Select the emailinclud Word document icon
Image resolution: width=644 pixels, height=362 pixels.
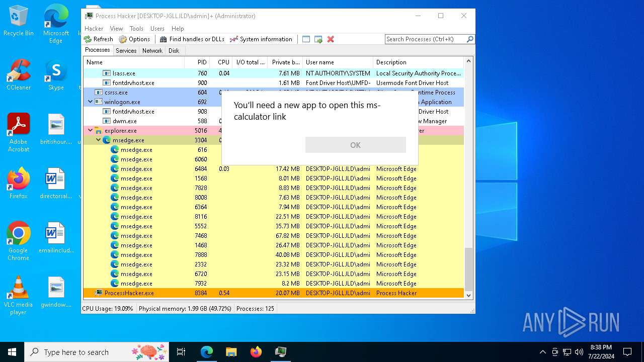click(x=56, y=238)
